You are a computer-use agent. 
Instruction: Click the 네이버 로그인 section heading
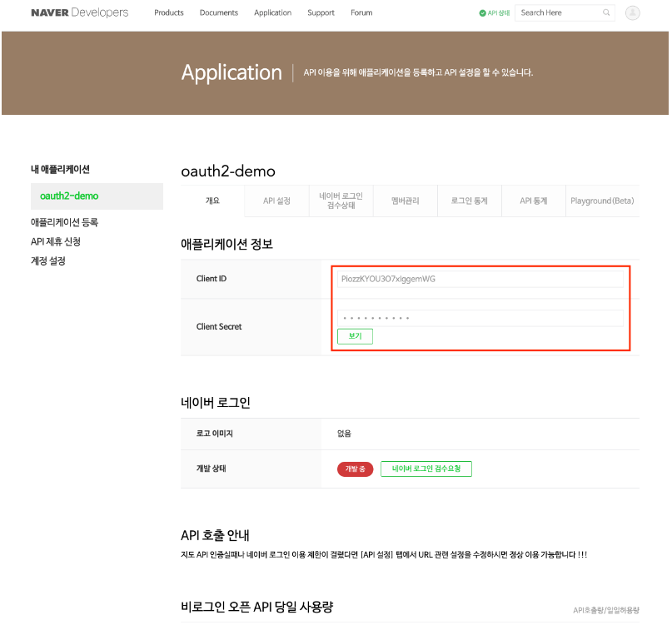[x=216, y=403]
